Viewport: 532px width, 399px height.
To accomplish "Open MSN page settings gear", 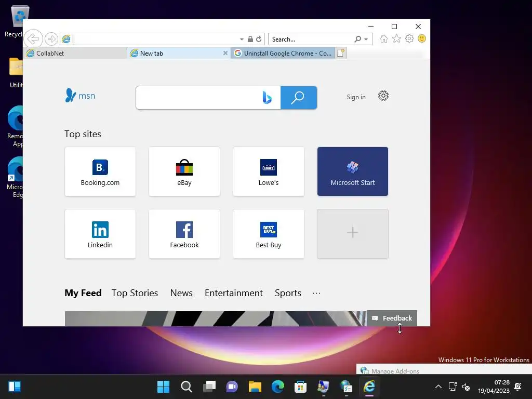I will pos(383,96).
